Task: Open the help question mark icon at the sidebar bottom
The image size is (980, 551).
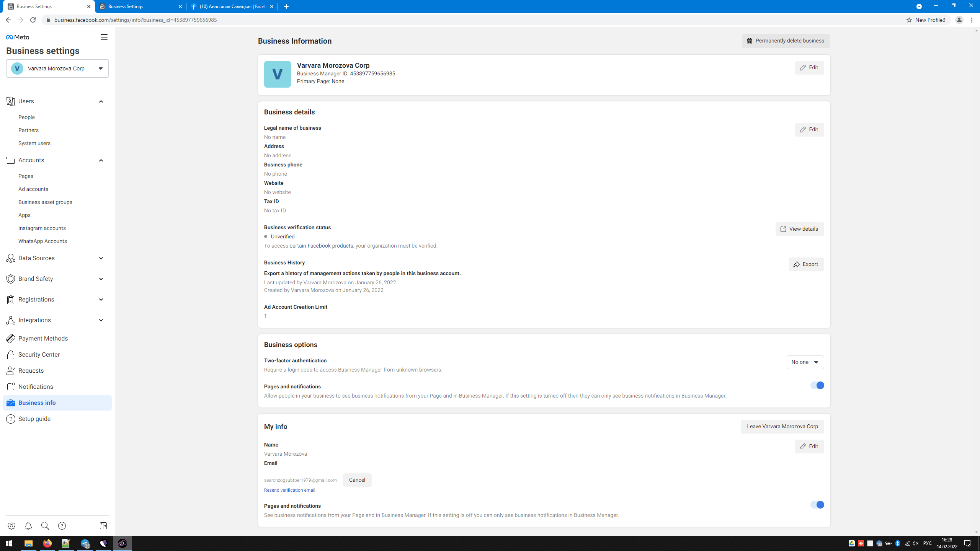Action: pyautogui.click(x=62, y=526)
